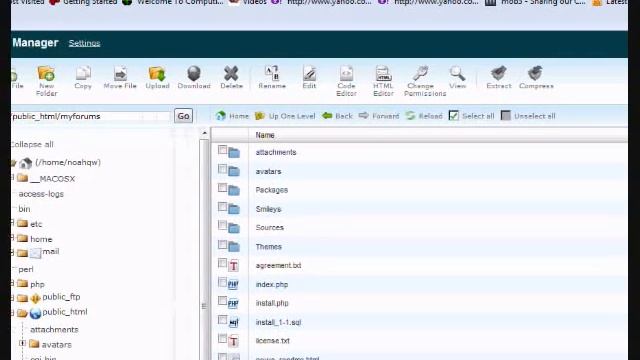Viewport: 640px width, 360px height.
Task: Expand the php folder in tree
Action: click(x=13, y=283)
